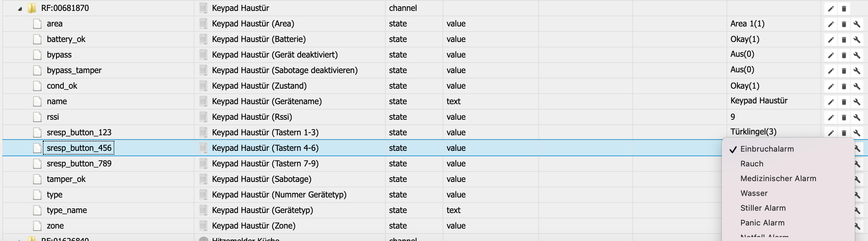
Task: Click the name 'Keypad Haustür (Rssi)'
Action: point(252,117)
